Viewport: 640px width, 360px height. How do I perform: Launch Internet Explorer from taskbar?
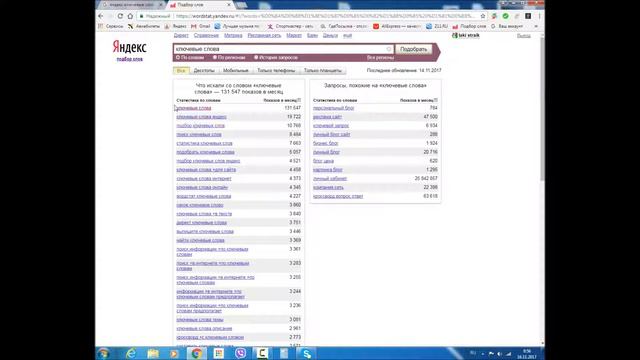(x=131, y=353)
